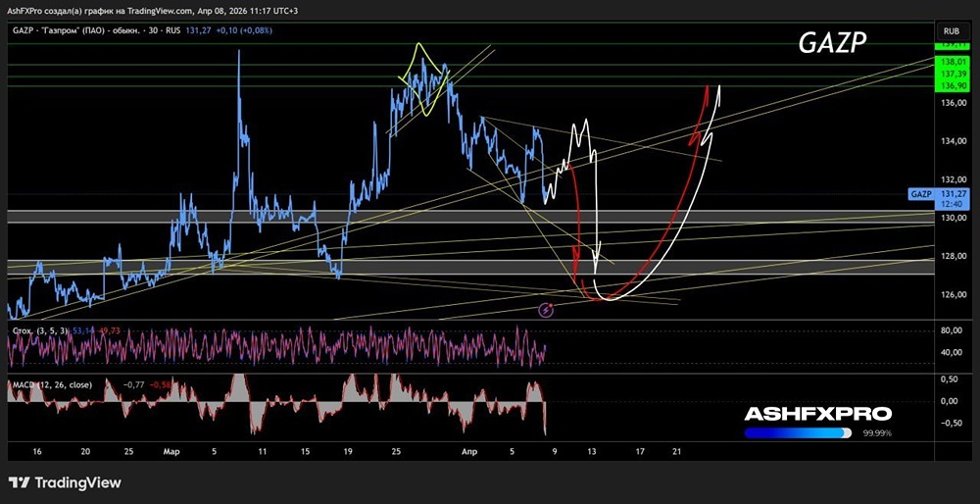
Task: Select the yellow diamond pattern drawing
Action: pyautogui.click(x=424, y=79)
